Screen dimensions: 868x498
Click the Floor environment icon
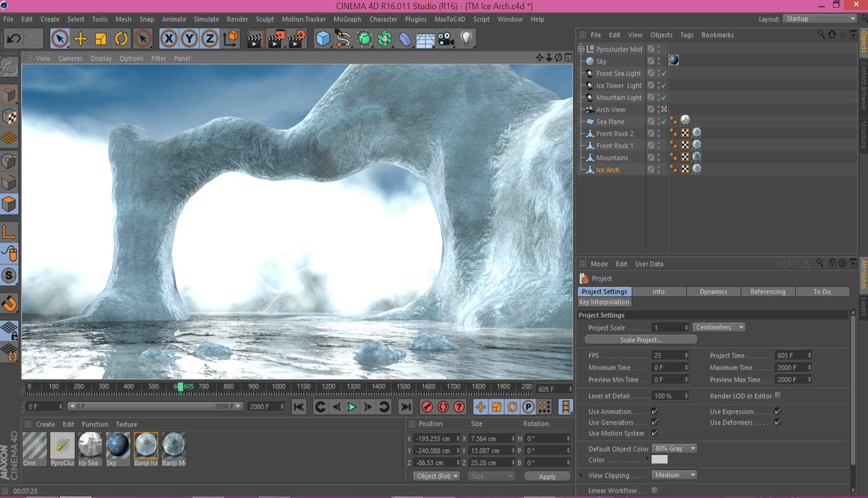pyautogui.click(x=425, y=39)
